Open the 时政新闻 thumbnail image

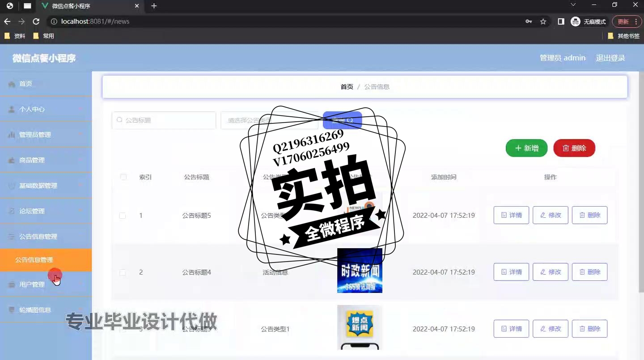click(x=360, y=271)
